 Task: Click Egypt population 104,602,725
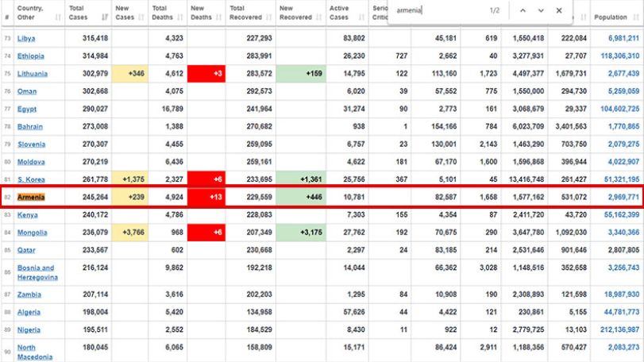click(x=619, y=109)
